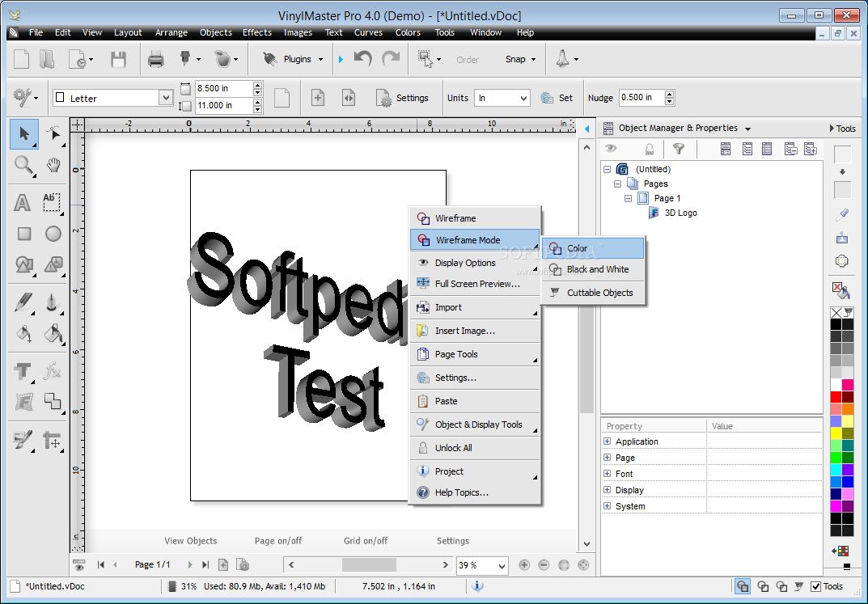Select Black and White wireframe option

pos(593,269)
